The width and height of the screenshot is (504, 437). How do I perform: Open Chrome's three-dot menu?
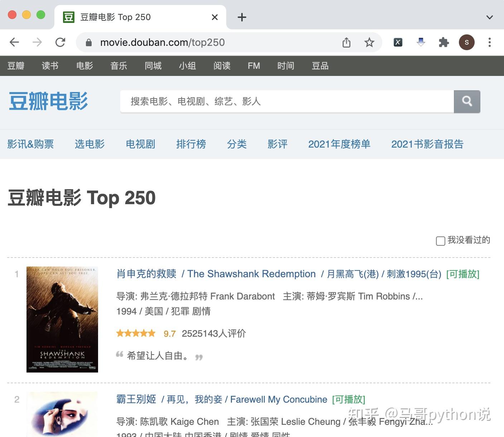point(490,42)
